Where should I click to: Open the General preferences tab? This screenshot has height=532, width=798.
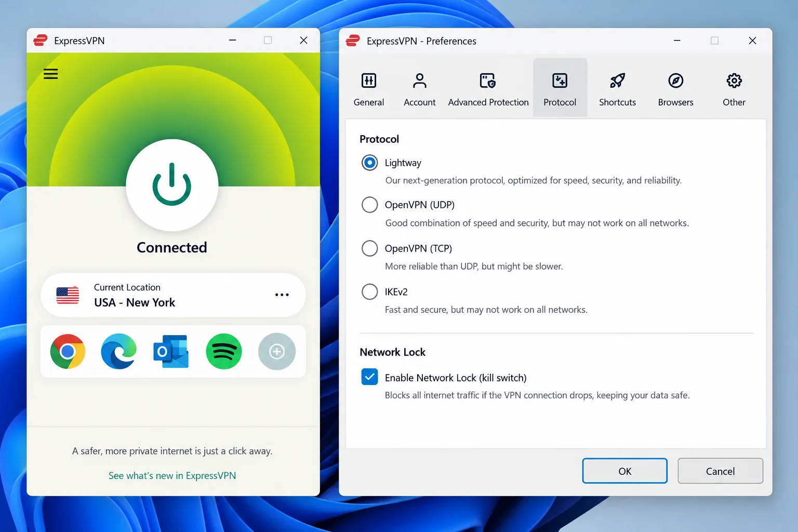[x=369, y=89]
